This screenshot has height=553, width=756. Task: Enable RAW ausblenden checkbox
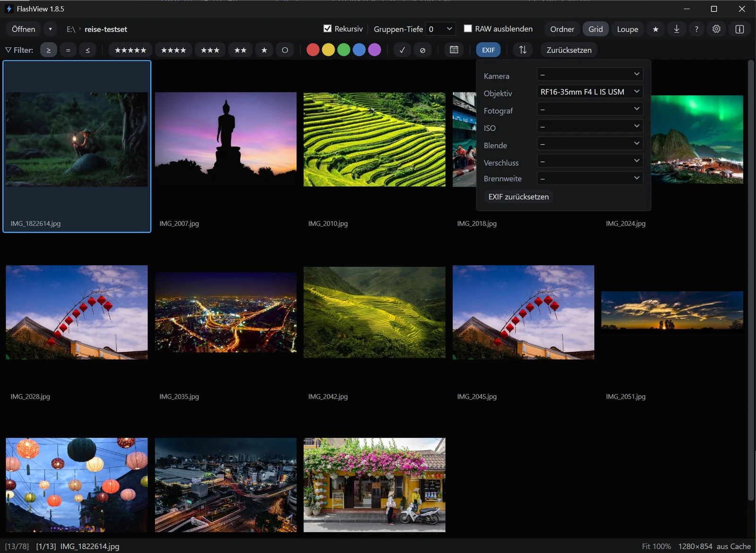[x=468, y=29]
